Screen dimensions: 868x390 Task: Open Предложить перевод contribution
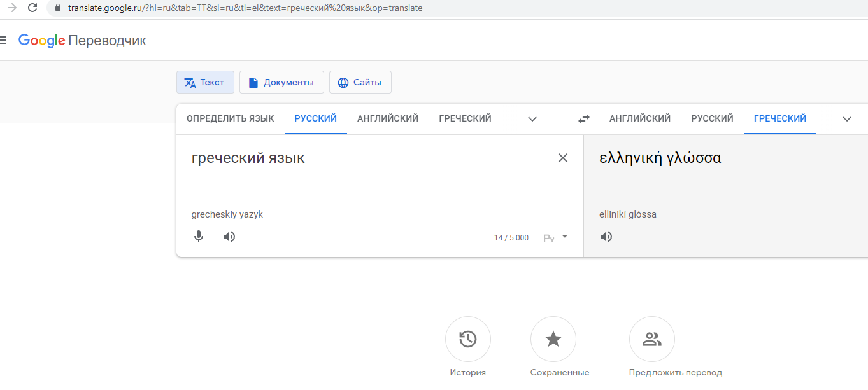652,339
